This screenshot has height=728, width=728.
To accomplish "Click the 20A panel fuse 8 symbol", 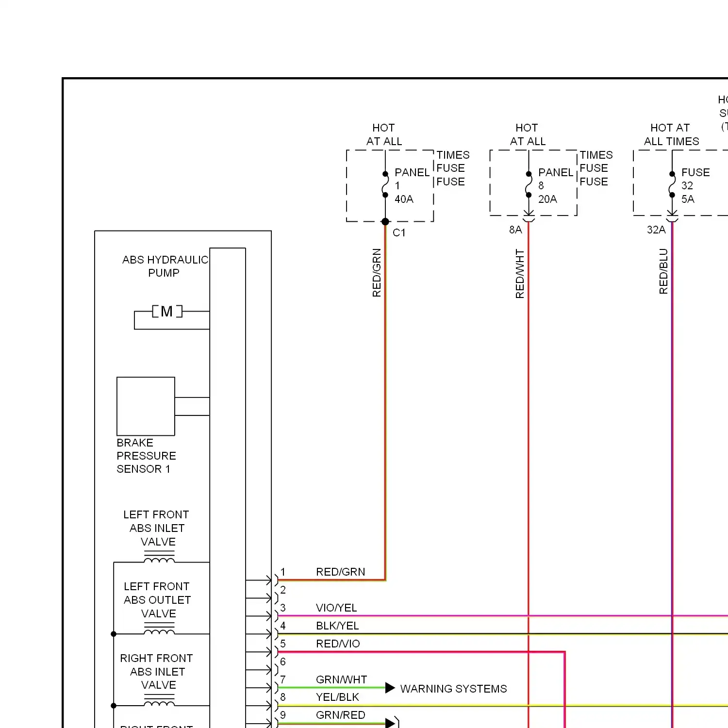I will (529, 184).
